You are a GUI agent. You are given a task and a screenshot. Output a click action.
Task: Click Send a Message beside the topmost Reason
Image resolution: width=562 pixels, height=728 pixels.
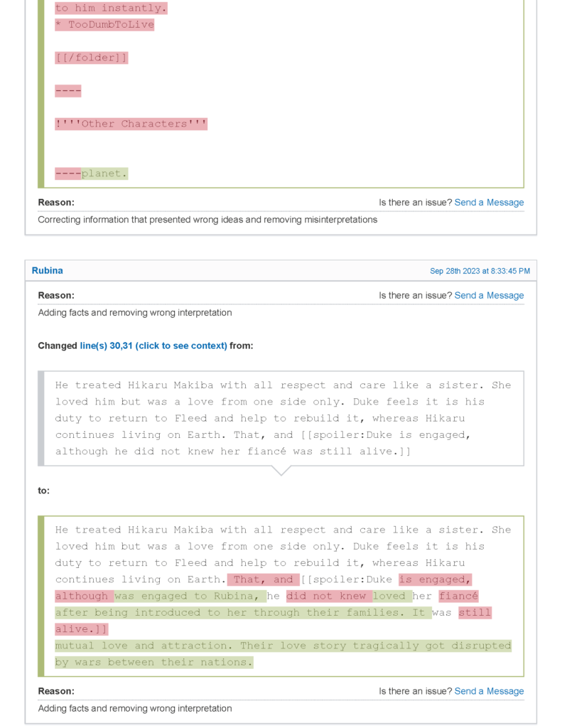point(489,203)
